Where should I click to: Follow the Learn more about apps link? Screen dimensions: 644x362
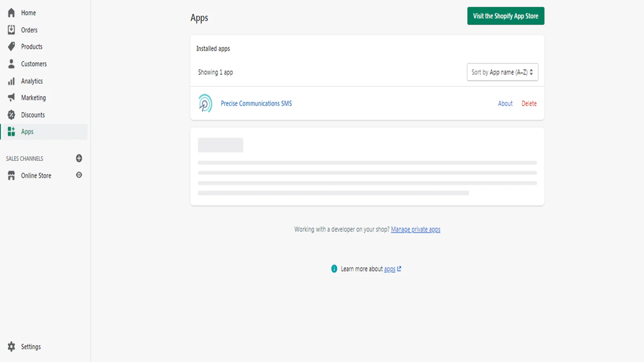(390, 269)
